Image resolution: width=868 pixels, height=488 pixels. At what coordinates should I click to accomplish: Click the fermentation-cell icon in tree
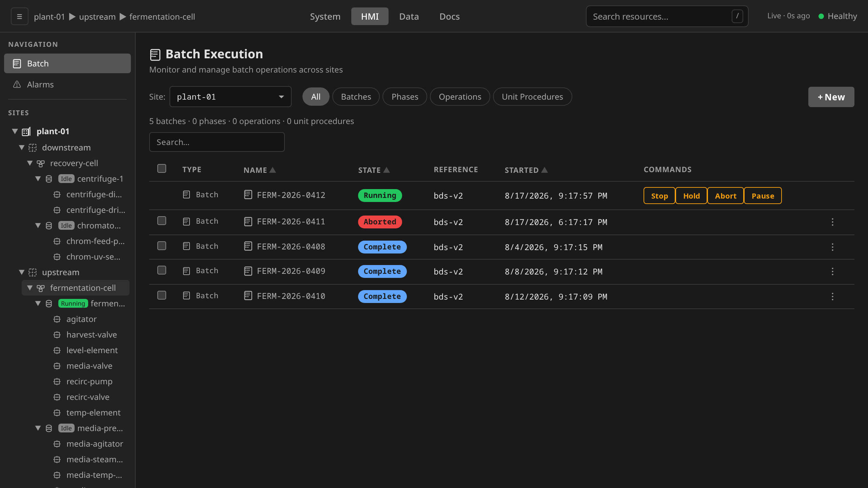pos(41,288)
